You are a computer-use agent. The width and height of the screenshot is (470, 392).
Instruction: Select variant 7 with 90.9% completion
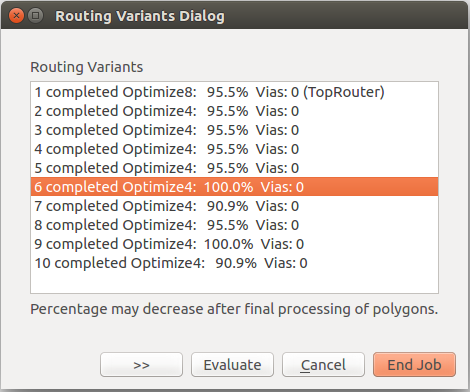pos(234,206)
